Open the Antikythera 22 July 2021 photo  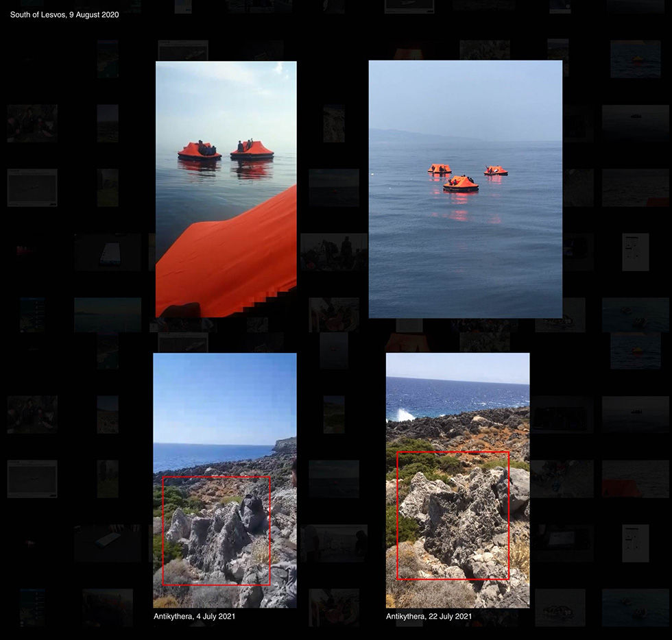[458, 480]
